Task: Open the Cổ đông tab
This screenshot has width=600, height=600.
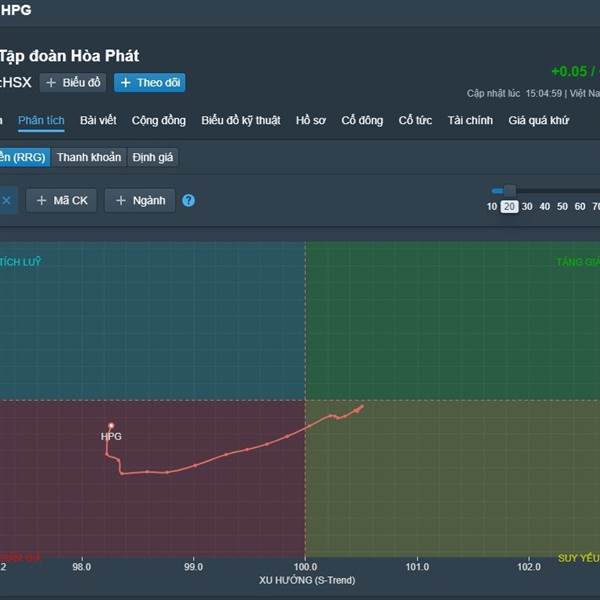Action: pyautogui.click(x=362, y=121)
